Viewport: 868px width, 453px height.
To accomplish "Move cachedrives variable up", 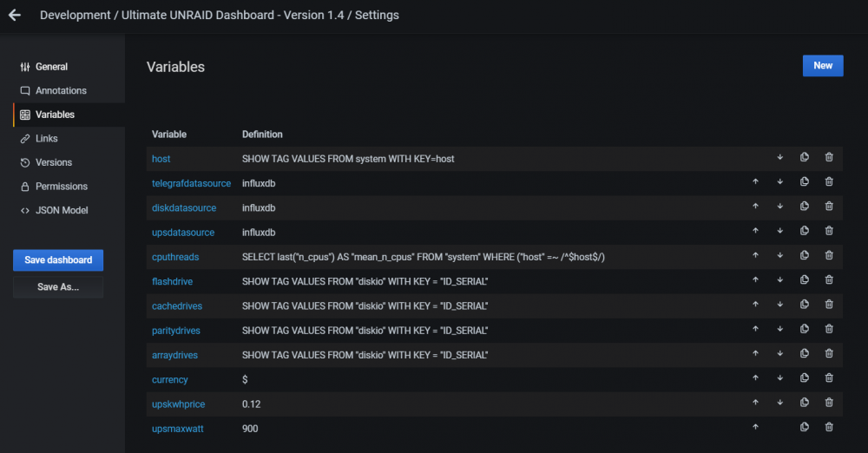I will [x=756, y=304].
